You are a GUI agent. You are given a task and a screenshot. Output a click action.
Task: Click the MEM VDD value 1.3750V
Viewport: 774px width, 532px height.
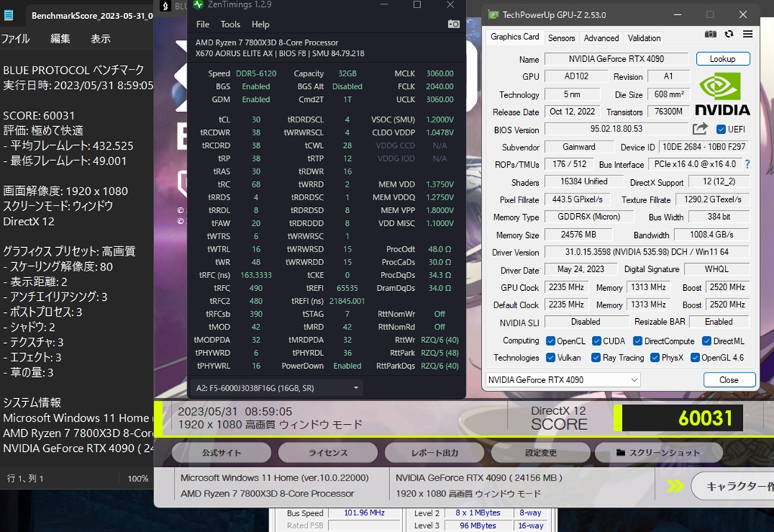pyautogui.click(x=439, y=184)
